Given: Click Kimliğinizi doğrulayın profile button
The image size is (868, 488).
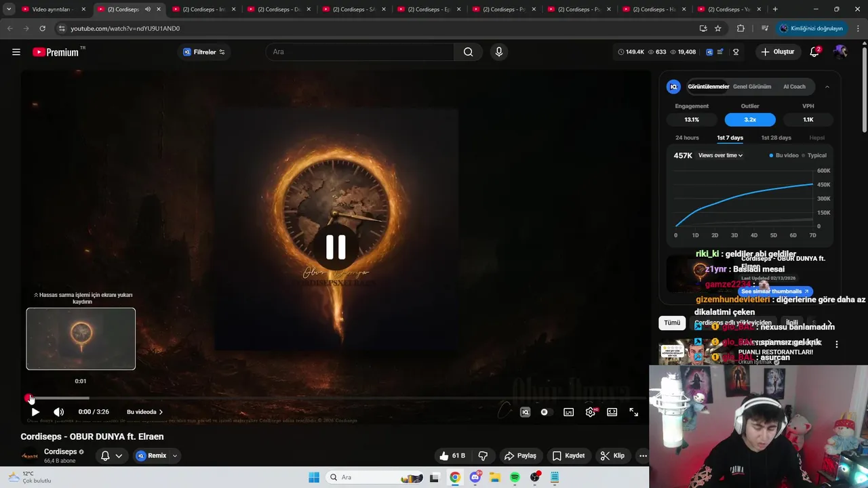Looking at the screenshot, I should tap(812, 28).
